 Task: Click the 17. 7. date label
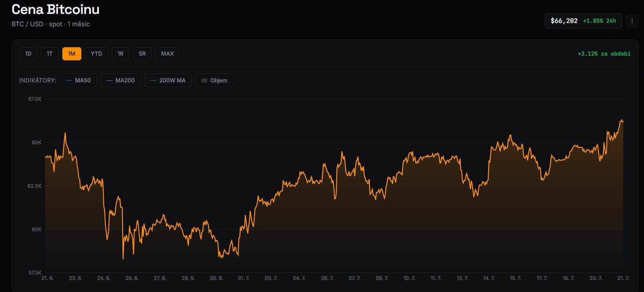coord(542,278)
